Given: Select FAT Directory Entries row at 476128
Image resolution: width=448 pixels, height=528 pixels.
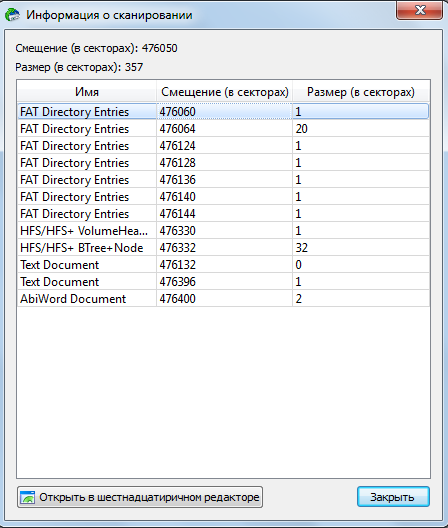Looking at the screenshot, I should [x=223, y=163].
